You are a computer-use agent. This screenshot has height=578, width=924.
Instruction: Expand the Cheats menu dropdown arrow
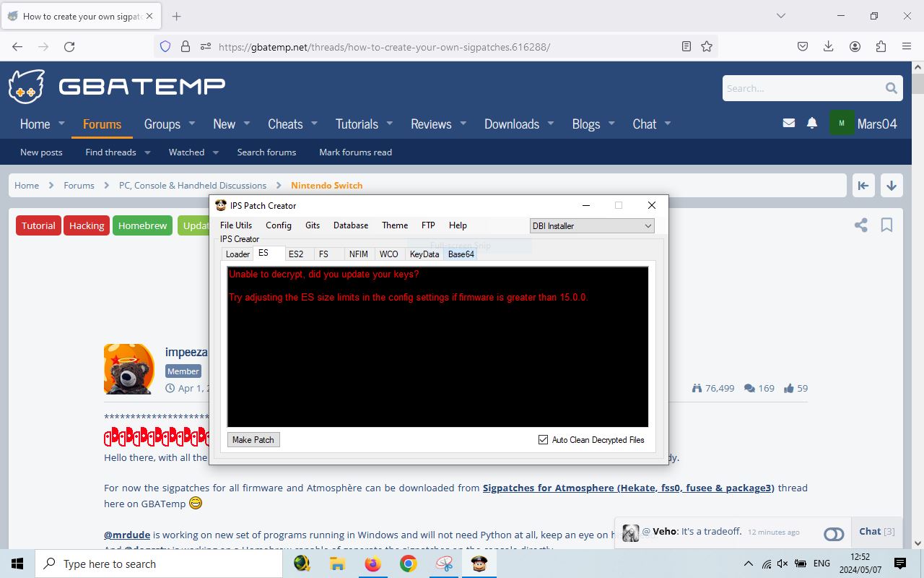315,124
